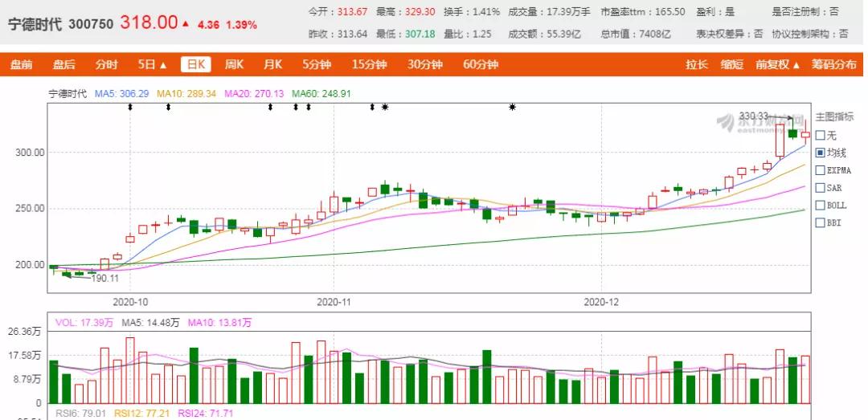Open 筹码分布 chip distribution
This screenshot has width=868, height=420.
pyautogui.click(x=833, y=65)
